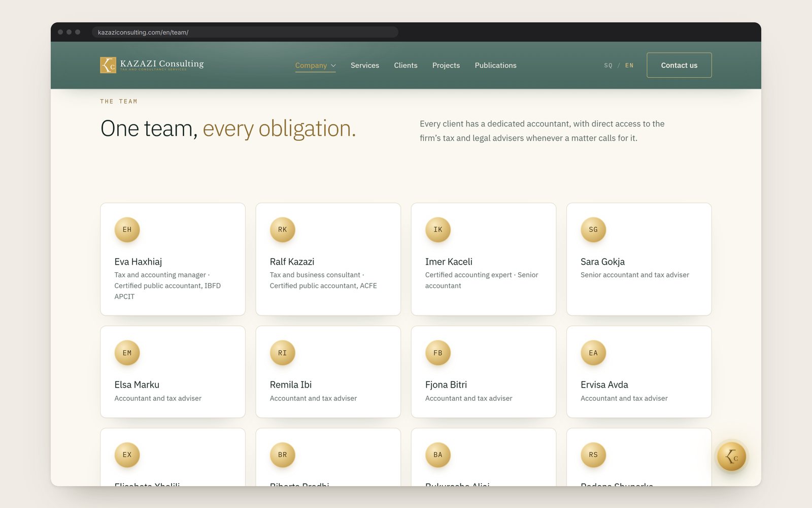Viewport: 812px width, 508px height.
Task: Open Fjona Bitri's name
Action: [x=446, y=385]
